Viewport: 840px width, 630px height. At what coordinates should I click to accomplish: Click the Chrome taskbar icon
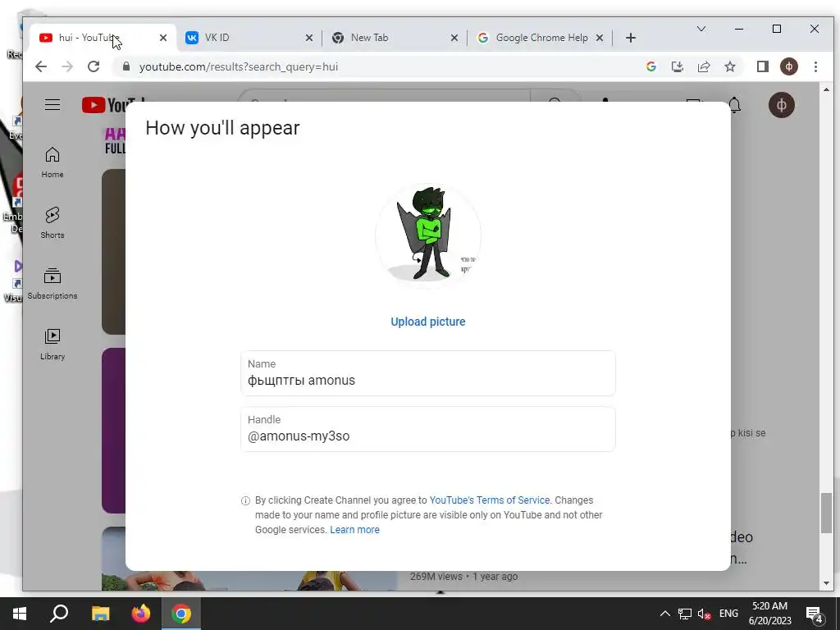[181, 614]
